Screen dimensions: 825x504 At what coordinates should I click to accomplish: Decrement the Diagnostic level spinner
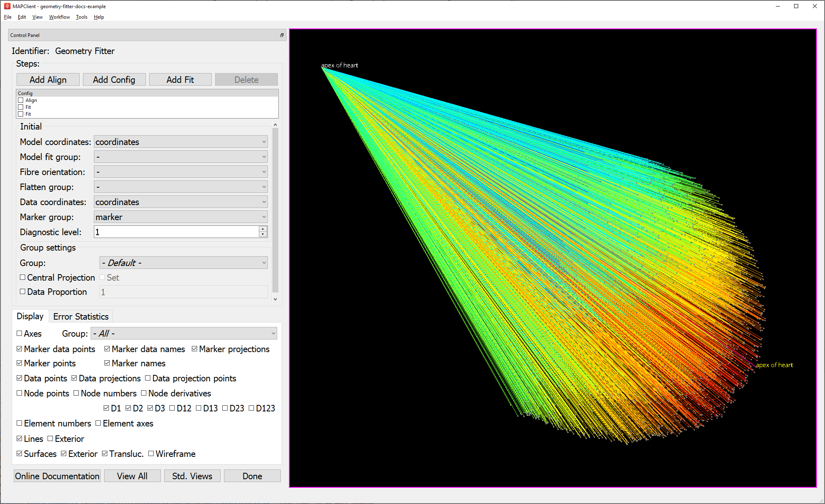coord(263,234)
